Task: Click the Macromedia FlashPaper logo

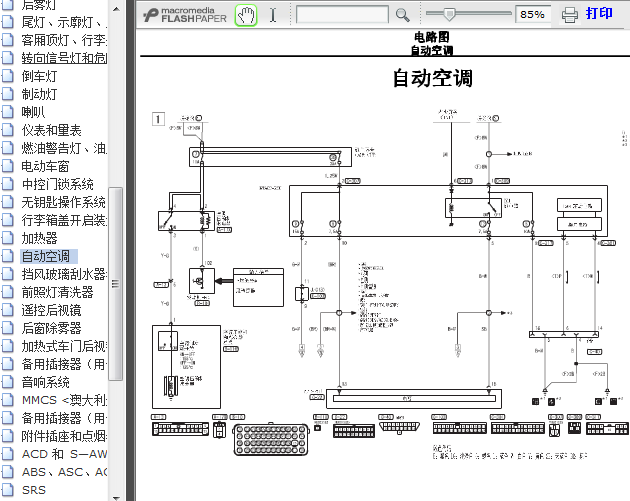Action: coord(185,15)
